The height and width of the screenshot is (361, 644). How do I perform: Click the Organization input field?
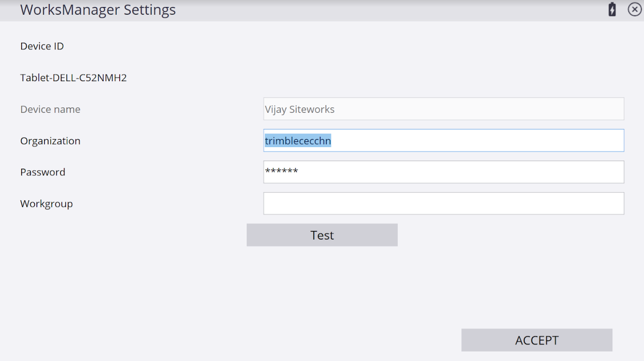click(444, 140)
